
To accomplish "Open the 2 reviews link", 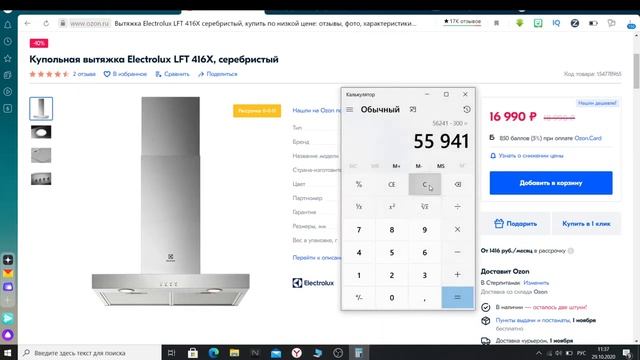I will point(84,74).
